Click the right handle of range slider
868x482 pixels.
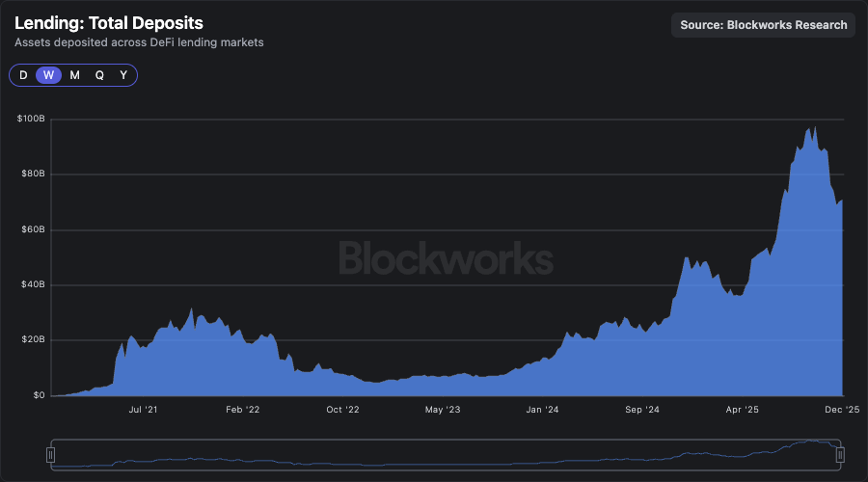tap(840, 454)
